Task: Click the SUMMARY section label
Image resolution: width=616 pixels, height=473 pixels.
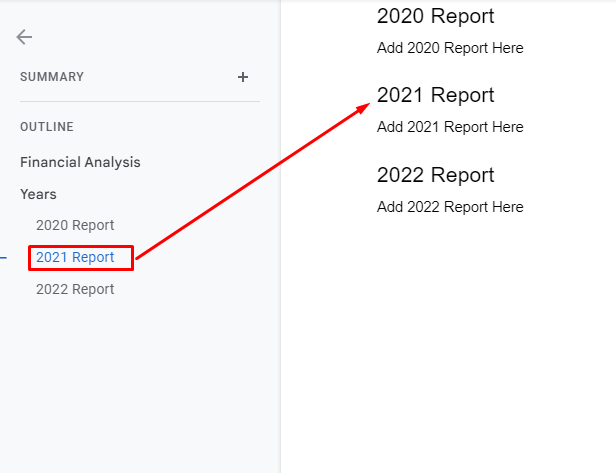Action: point(52,77)
